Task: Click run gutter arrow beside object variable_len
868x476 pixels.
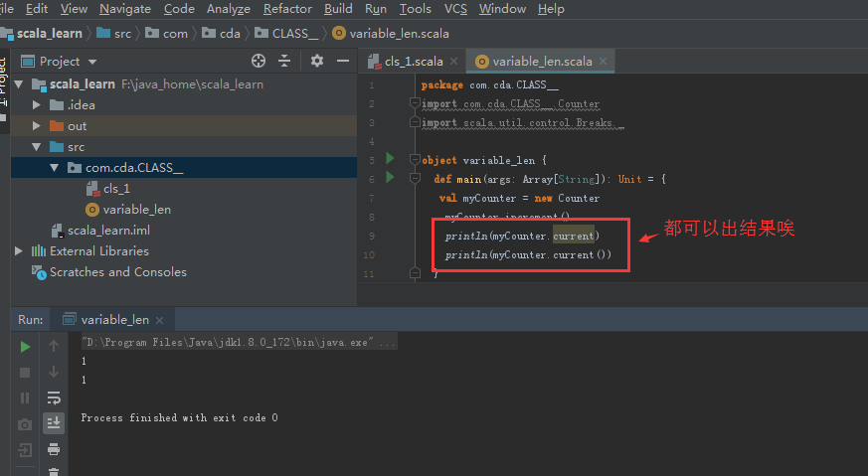Action: point(390,159)
